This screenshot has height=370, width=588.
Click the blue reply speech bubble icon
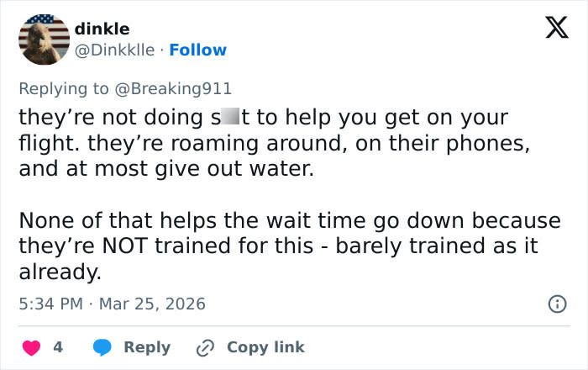coord(102,346)
